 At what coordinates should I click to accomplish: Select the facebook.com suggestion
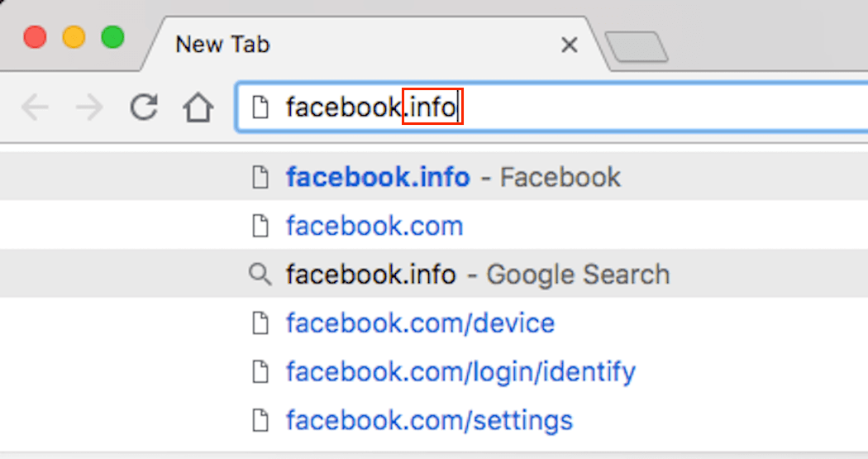374,227
